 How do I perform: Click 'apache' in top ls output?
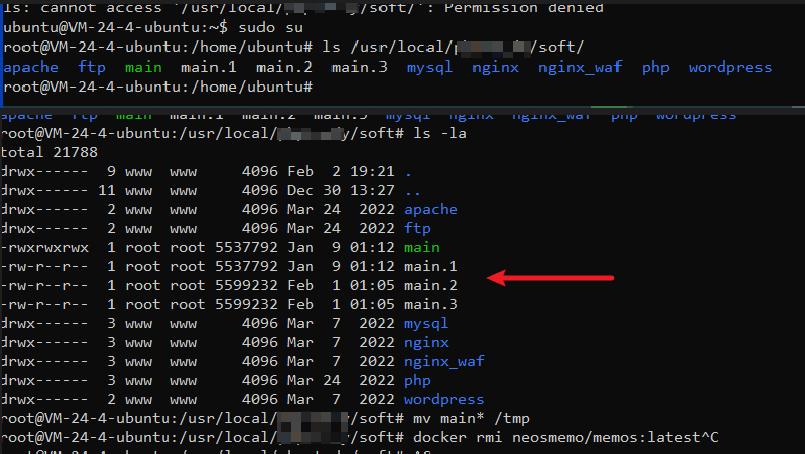click(x=31, y=67)
